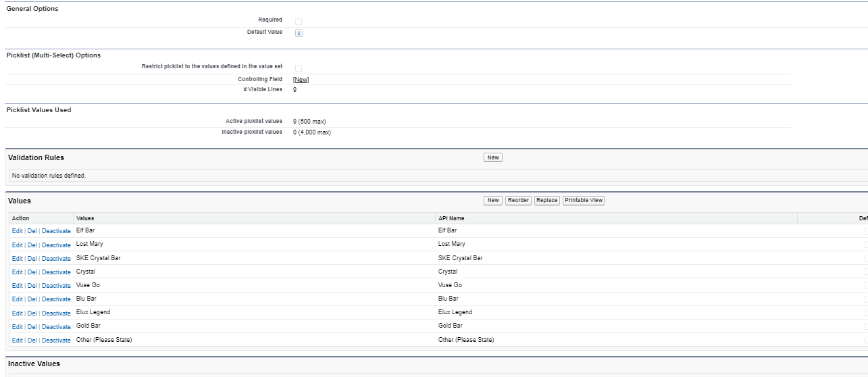Toggle default checkbox for SKE Crystal Bar row
Viewport: 868px width, 377px height.
[866, 258]
